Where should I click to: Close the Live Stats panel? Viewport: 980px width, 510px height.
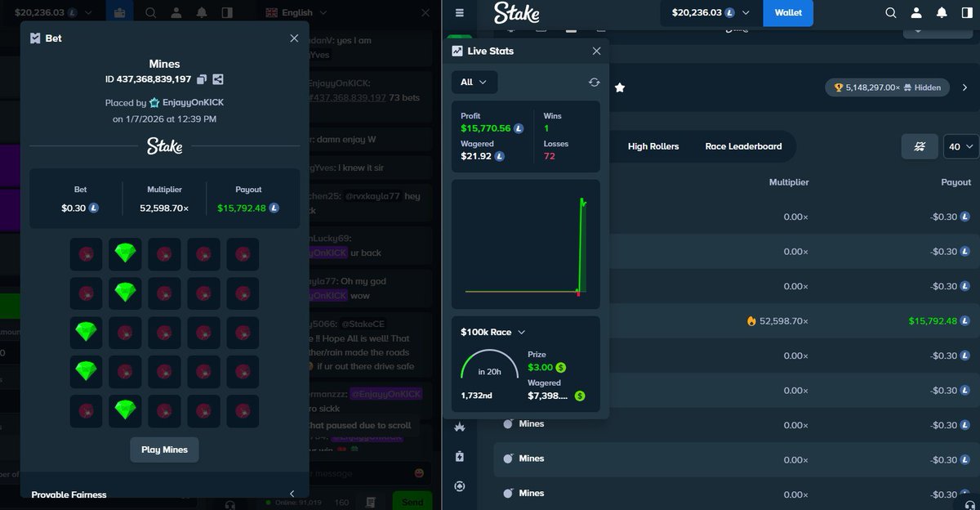[x=596, y=51]
